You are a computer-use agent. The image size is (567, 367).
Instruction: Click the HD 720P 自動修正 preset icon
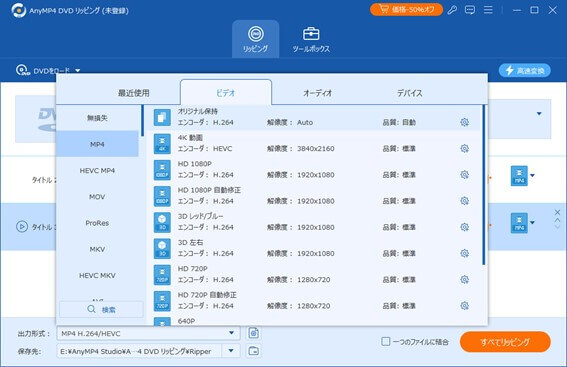click(x=162, y=301)
